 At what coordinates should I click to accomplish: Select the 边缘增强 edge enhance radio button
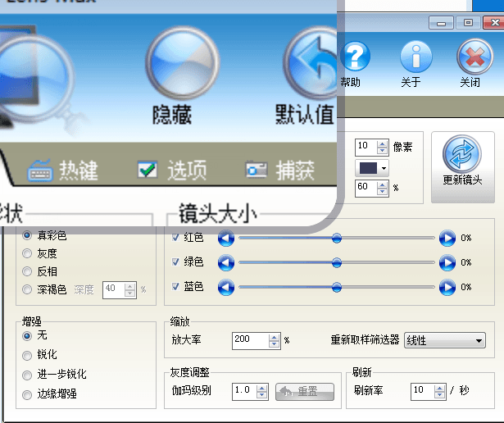coord(27,394)
